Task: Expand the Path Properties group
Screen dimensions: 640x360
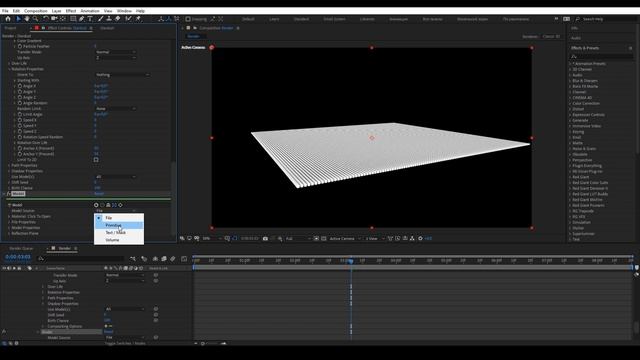Action: click(x=9, y=166)
